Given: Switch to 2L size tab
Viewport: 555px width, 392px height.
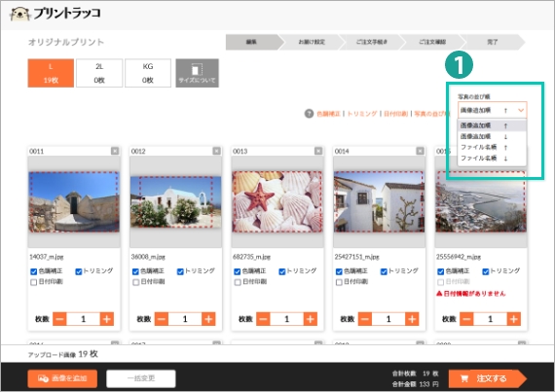Looking at the screenshot, I should click(x=99, y=73).
